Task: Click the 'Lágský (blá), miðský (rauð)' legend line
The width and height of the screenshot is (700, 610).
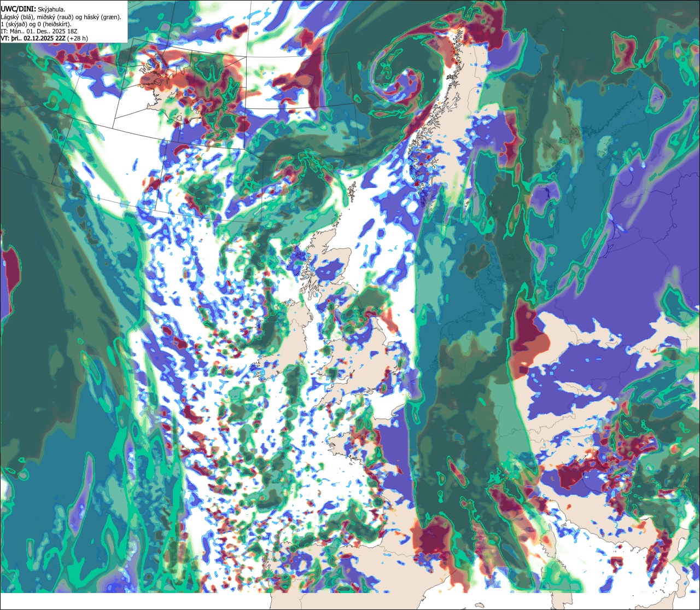Action: pyautogui.click(x=61, y=17)
